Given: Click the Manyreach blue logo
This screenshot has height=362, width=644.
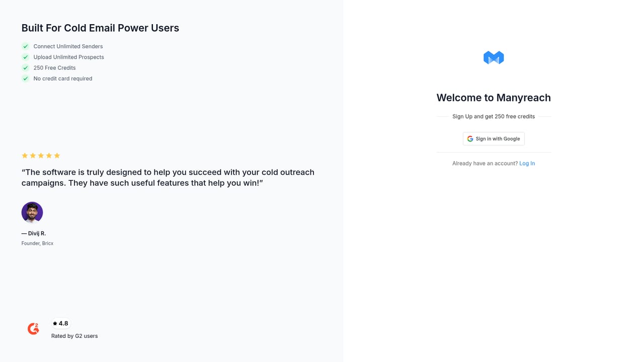Looking at the screenshot, I should coord(494,58).
